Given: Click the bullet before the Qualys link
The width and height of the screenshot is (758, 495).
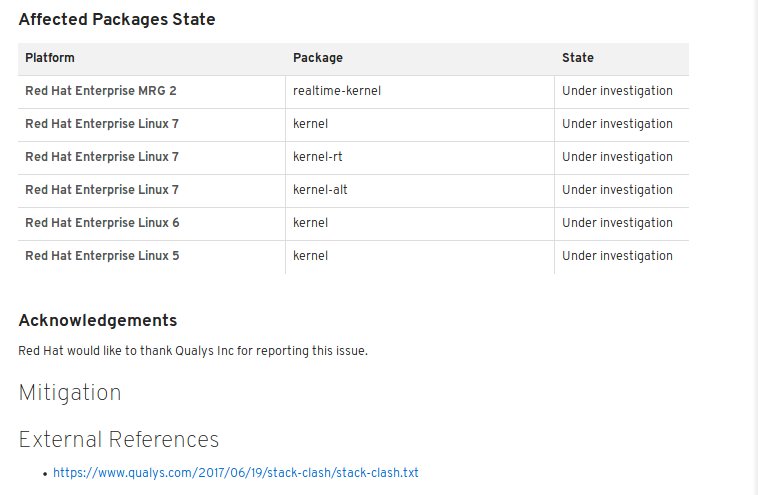Looking at the screenshot, I should pos(45,473).
